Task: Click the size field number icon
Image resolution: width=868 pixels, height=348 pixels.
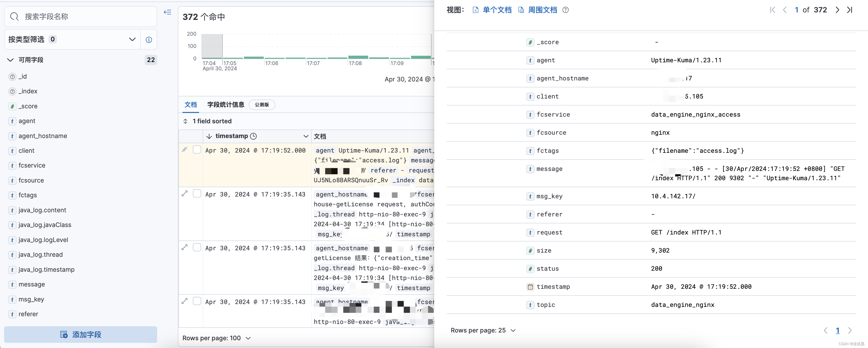Action: [530, 251]
